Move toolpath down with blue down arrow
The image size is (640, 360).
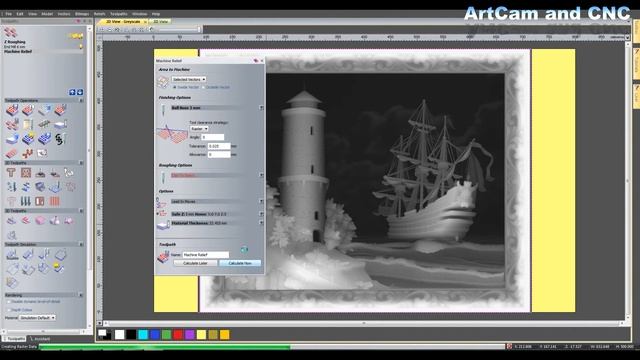click(80, 92)
